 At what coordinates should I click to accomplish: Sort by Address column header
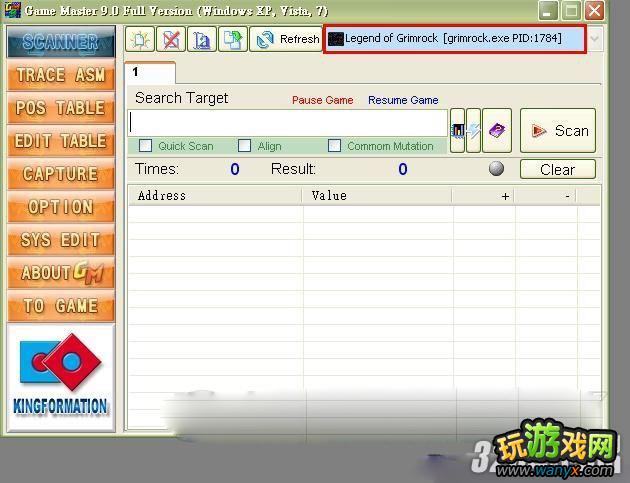[215, 196]
